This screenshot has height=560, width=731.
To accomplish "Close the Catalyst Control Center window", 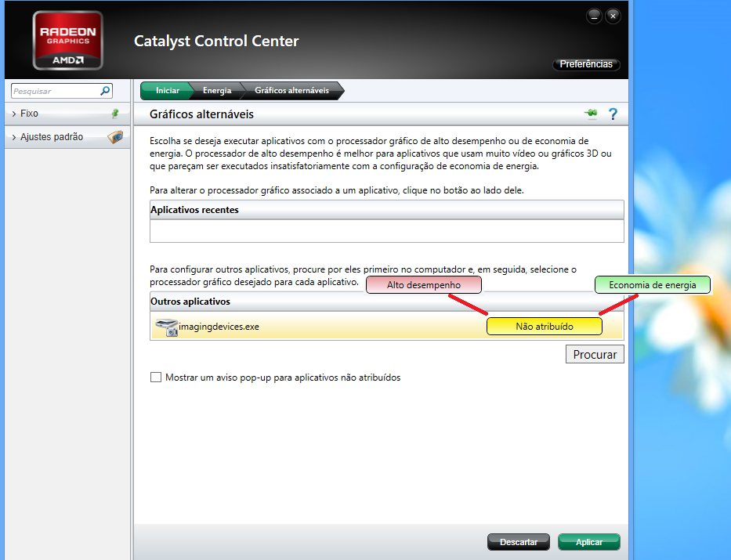I will [613, 15].
